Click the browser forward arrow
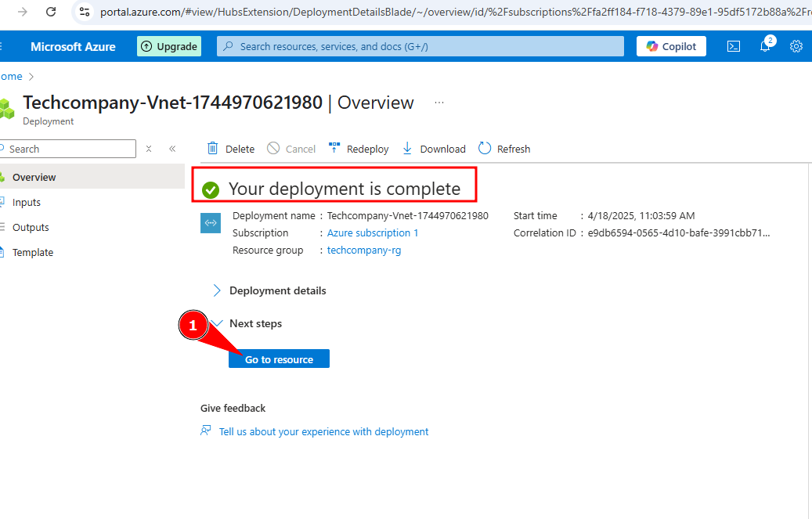 (22, 12)
